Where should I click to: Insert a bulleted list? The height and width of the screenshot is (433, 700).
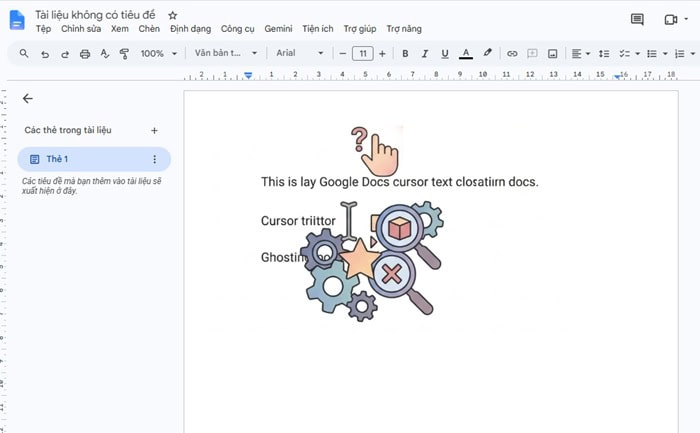click(x=652, y=54)
